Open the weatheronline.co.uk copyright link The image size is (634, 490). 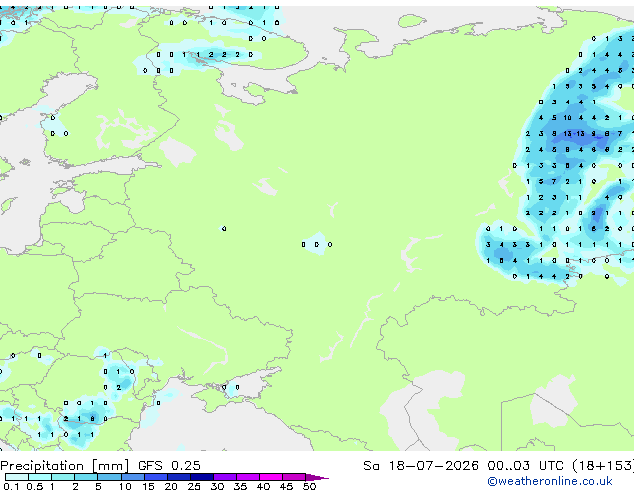coord(550,481)
